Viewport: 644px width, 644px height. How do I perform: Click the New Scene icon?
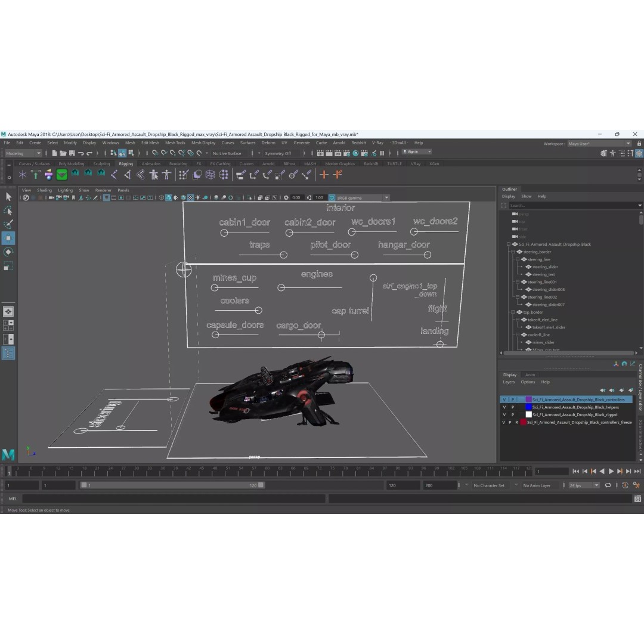54,153
